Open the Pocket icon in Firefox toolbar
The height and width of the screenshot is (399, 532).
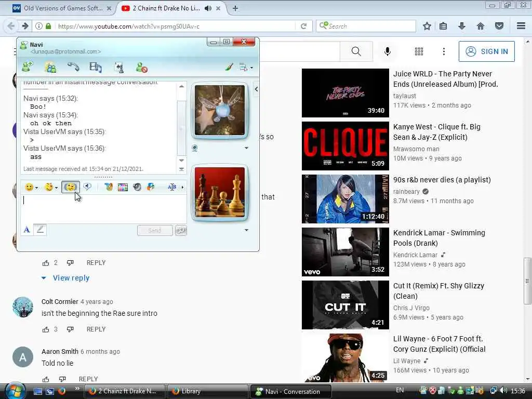499,26
